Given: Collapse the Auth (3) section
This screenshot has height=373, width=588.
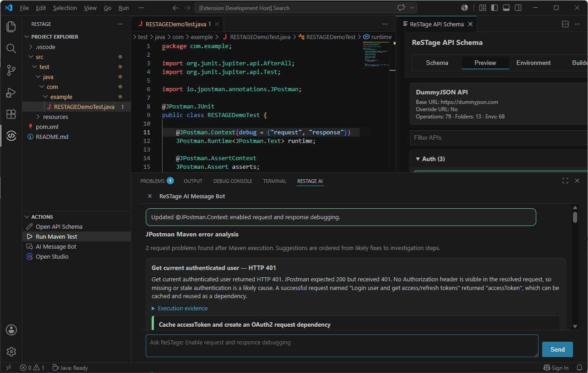Looking at the screenshot, I should pyautogui.click(x=430, y=159).
